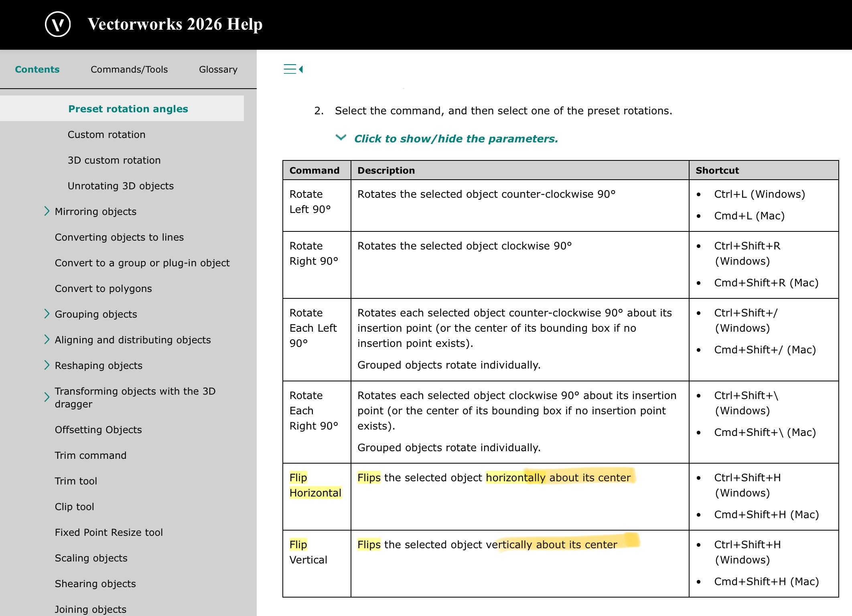Image resolution: width=852 pixels, height=616 pixels.
Task: Go to Unrotating 3D objects page
Action: tap(120, 186)
